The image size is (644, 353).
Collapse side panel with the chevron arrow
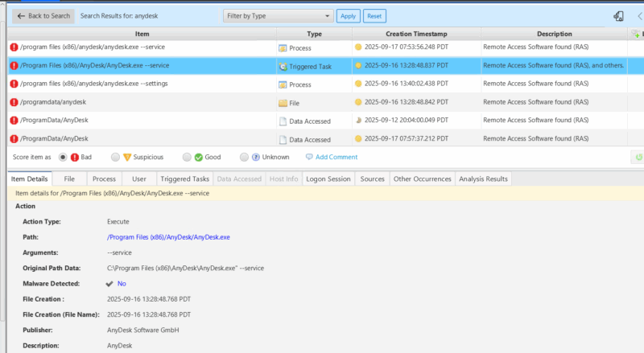coord(640,16)
